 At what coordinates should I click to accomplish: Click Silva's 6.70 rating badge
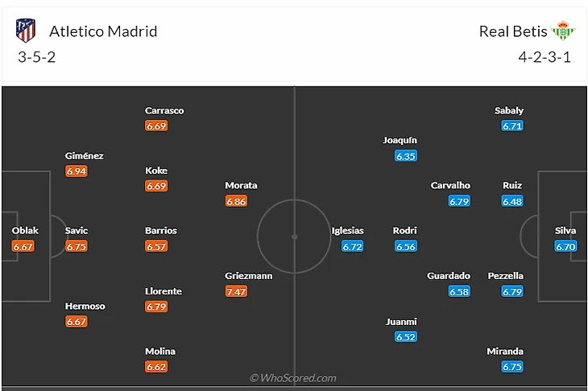565,246
